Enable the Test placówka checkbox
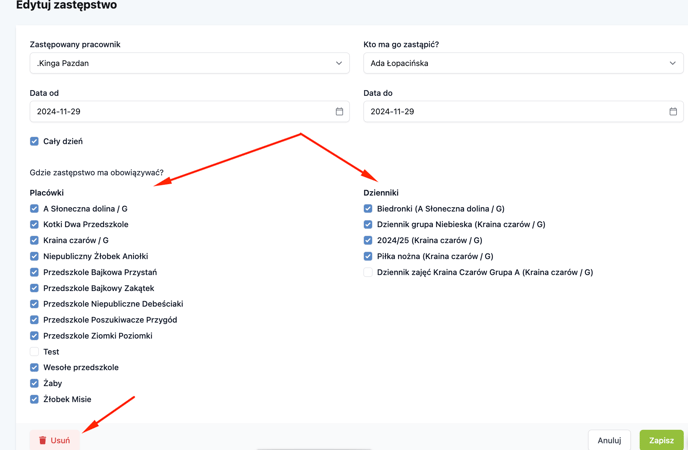The width and height of the screenshot is (688, 450). pos(34,351)
